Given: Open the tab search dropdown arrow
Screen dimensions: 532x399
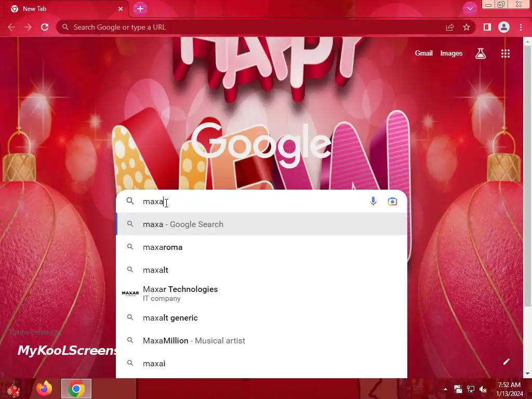Looking at the screenshot, I should click(470, 9).
